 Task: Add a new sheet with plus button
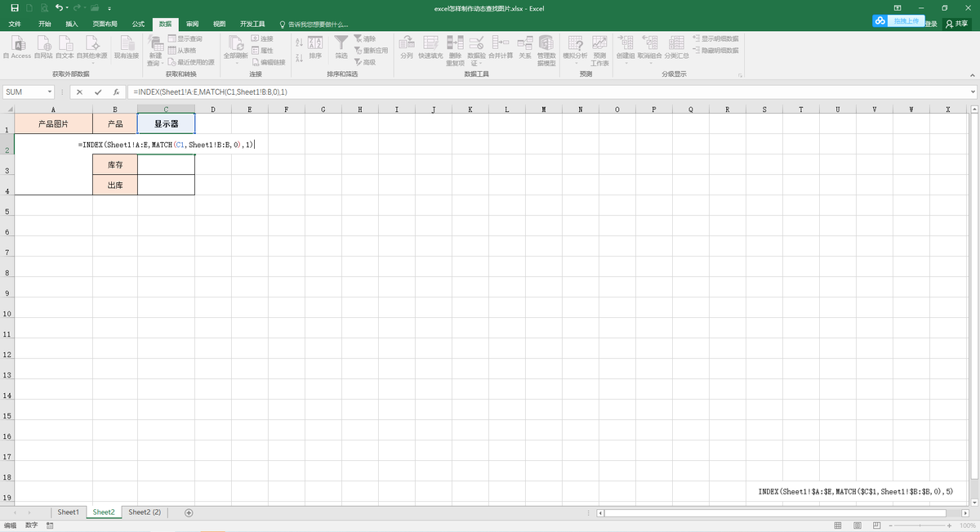(189, 512)
